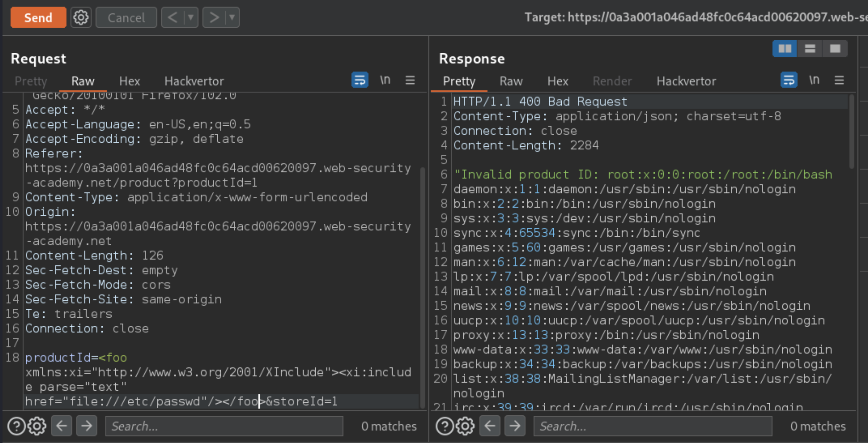Click 'HTTP/1.1 400 Bad Request' response line
The height and width of the screenshot is (443, 868).
point(540,101)
